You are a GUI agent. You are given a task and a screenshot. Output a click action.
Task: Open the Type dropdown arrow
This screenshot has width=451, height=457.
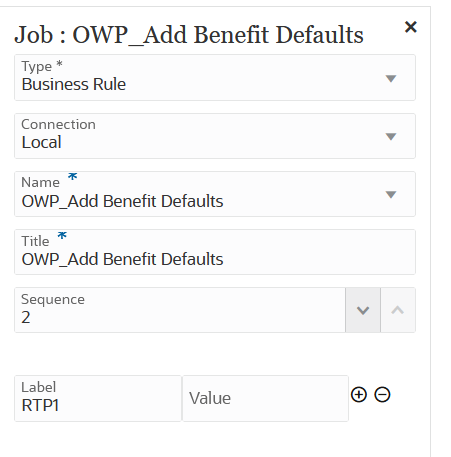(x=391, y=78)
